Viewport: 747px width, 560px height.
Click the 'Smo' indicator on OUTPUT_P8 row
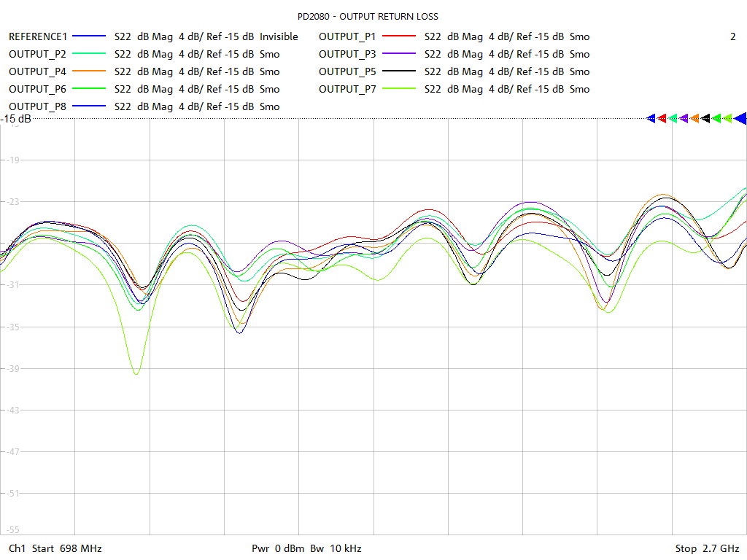click(x=270, y=107)
